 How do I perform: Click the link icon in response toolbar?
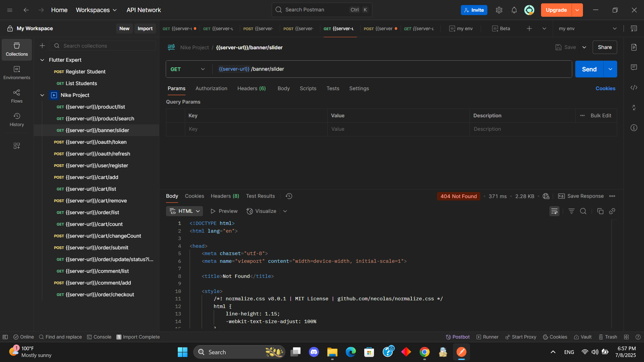tap(612, 211)
